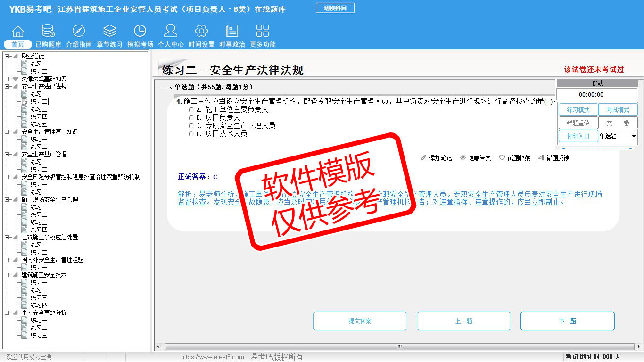644x362 pixels.
Task: Switch to 练习模式
Action: pos(578,110)
